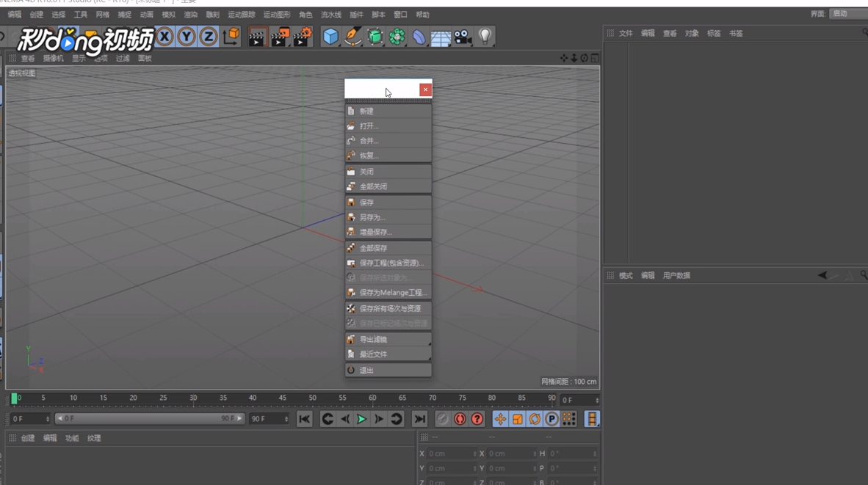The width and height of the screenshot is (868, 485).
Task: Expand 导出滤镜 submenu
Action: point(388,340)
